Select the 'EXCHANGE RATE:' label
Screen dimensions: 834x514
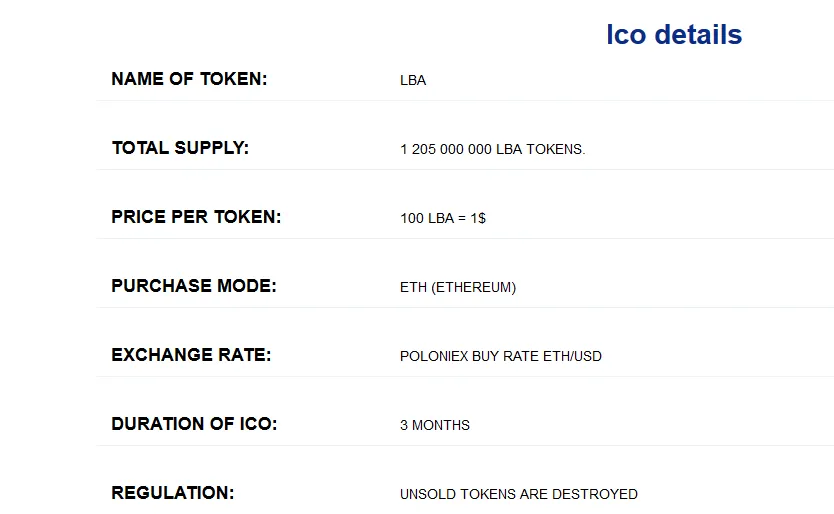tap(191, 355)
